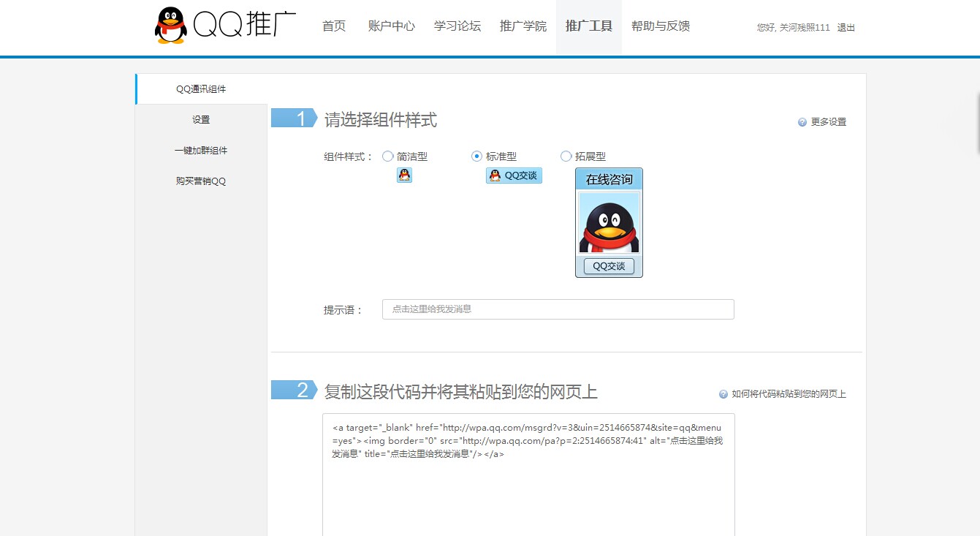This screenshot has height=536, width=980.
Task: Select the 拓展型 radio button
Action: pyautogui.click(x=566, y=156)
